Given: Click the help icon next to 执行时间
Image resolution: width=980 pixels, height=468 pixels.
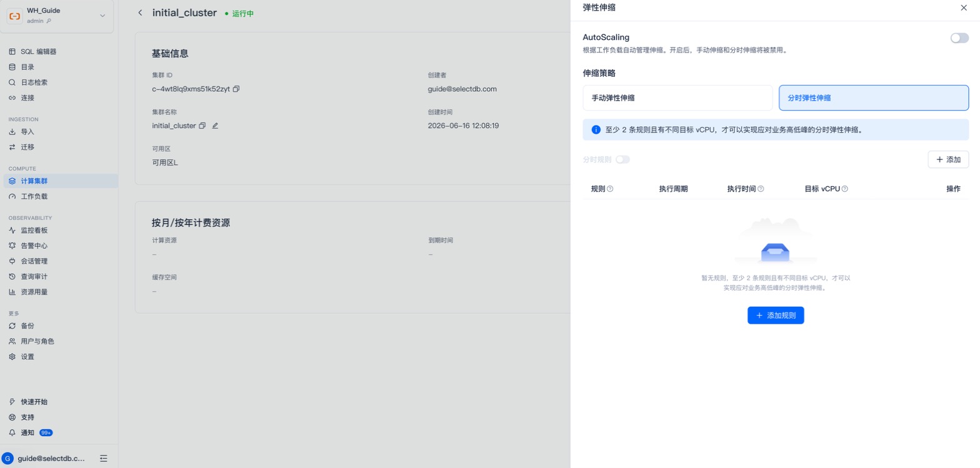Looking at the screenshot, I should (761, 189).
